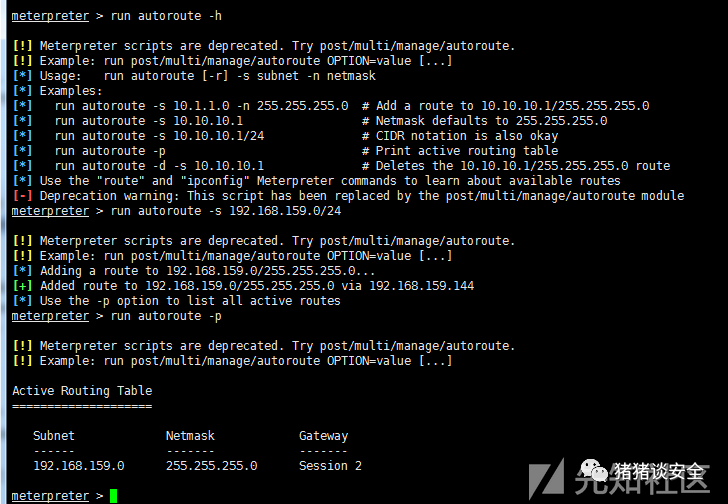Click the red [-] deprecation warning marker
This screenshot has width=728, height=504.
tap(22, 196)
